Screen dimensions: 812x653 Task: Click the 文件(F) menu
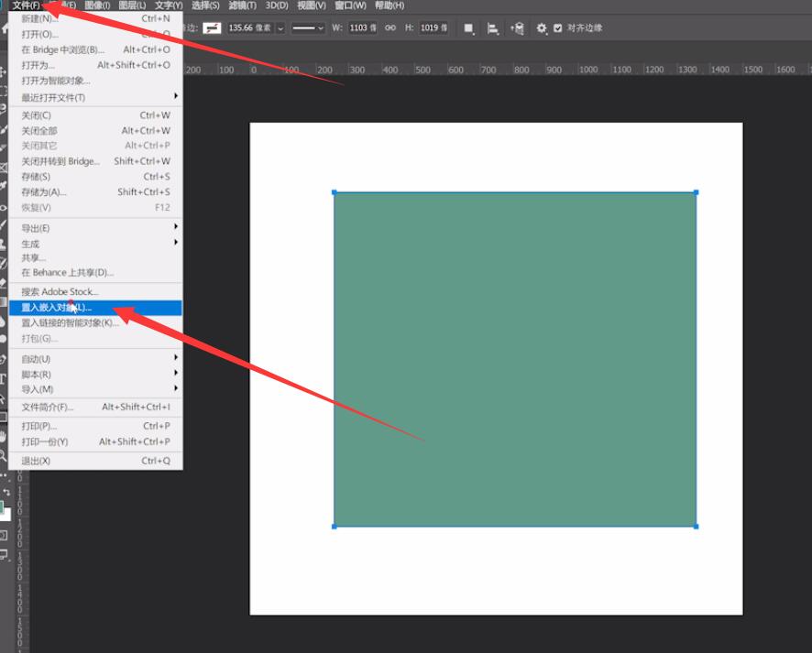[x=26, y=5]
